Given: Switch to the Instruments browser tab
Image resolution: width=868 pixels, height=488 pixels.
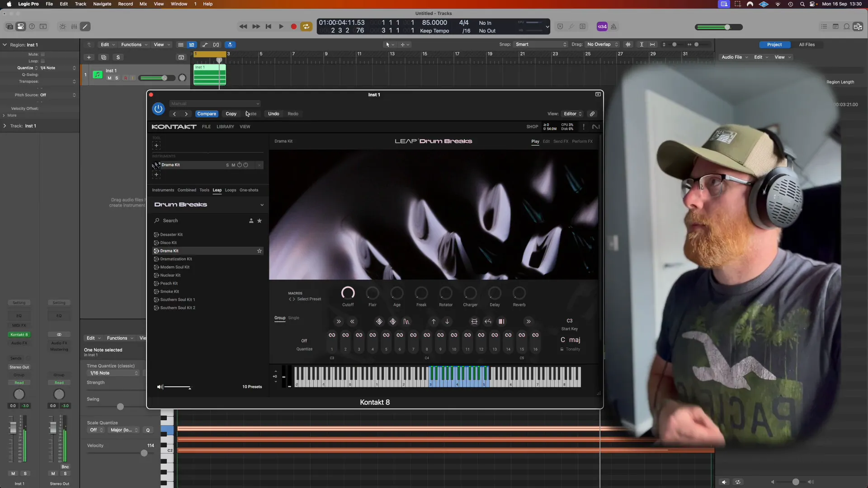Looking at the screenshot, I should (x=163, y=190).
